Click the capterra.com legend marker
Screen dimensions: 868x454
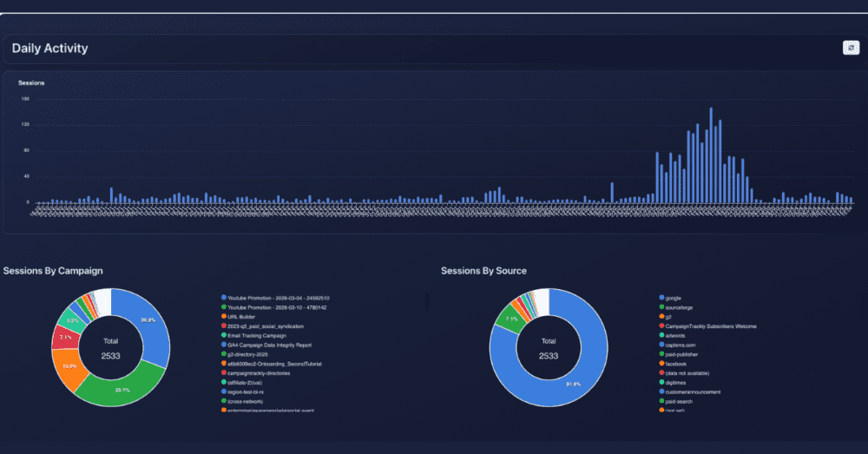pos(662,345)
